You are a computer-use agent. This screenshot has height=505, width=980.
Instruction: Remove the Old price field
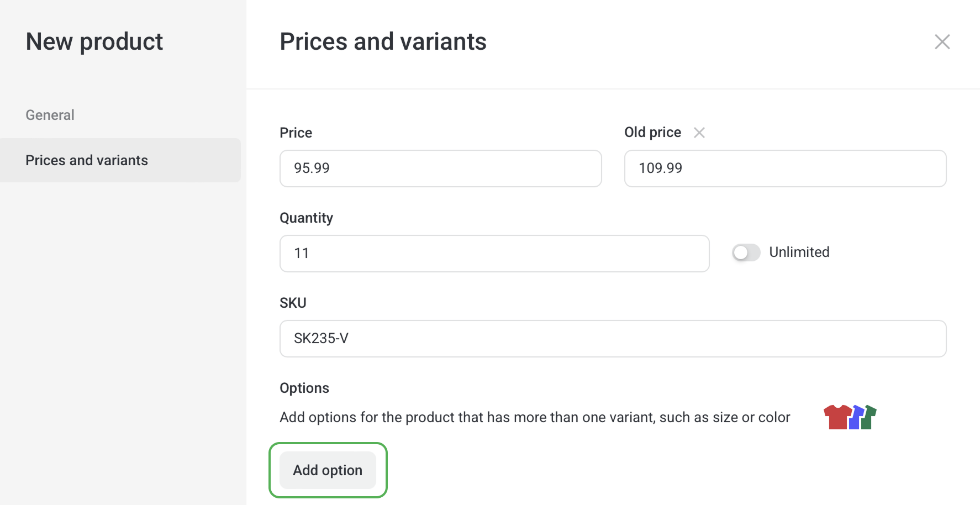click(699, 133)
